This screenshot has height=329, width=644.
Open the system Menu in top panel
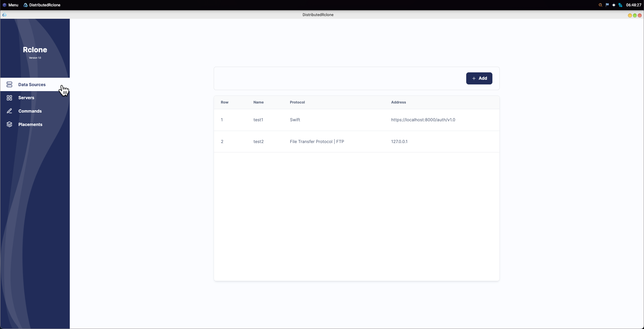[10, 5]
